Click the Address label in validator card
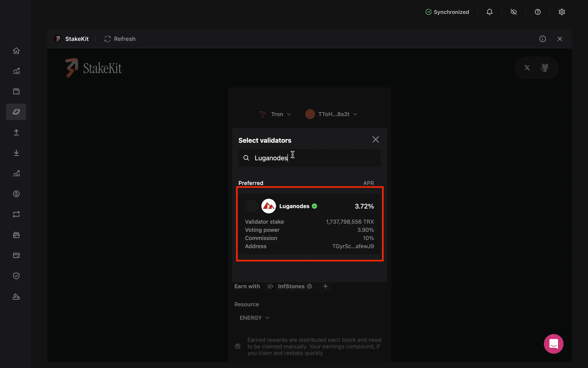 256,246
